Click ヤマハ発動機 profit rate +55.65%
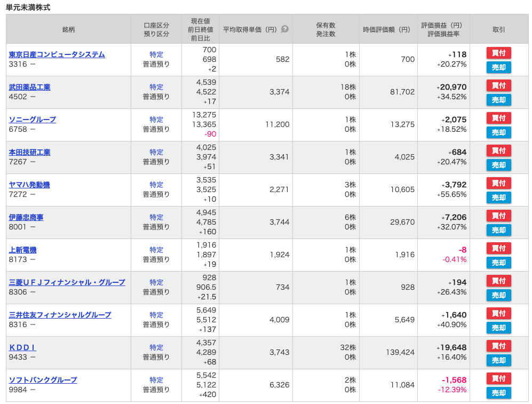 pos(451,194)
